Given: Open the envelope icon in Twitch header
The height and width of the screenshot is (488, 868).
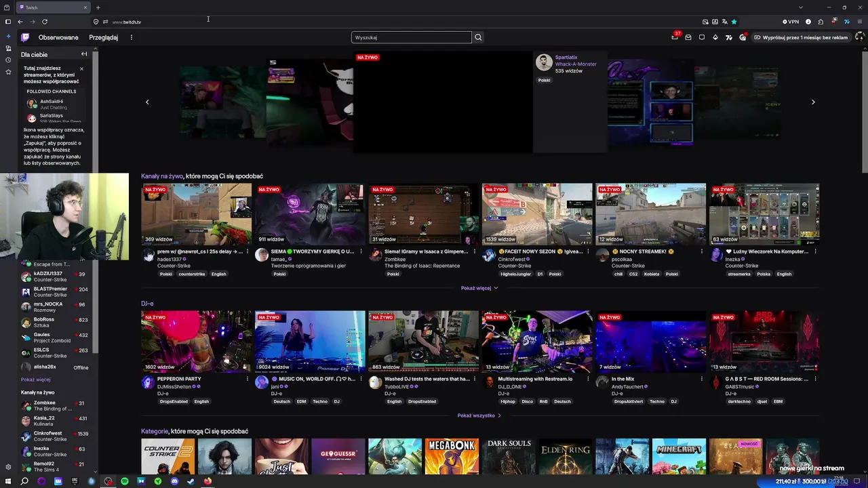Looking at the screenshot, I should point(688,37).
